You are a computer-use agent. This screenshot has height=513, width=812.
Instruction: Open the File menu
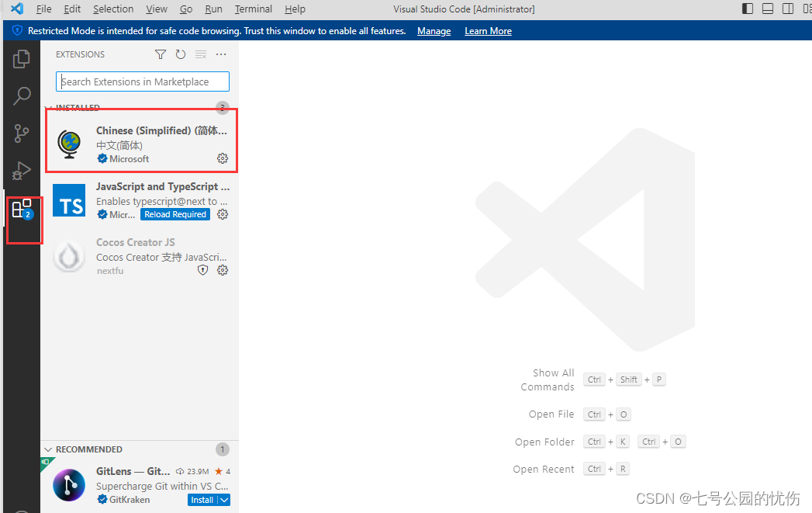pos(43,9)
